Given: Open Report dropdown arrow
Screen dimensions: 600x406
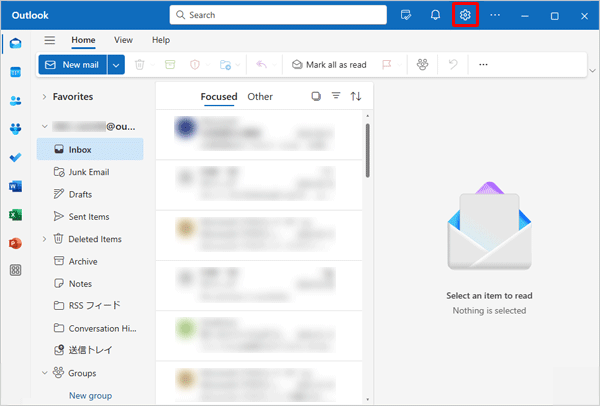Looking at the screenshot, I should pos(208,65).
